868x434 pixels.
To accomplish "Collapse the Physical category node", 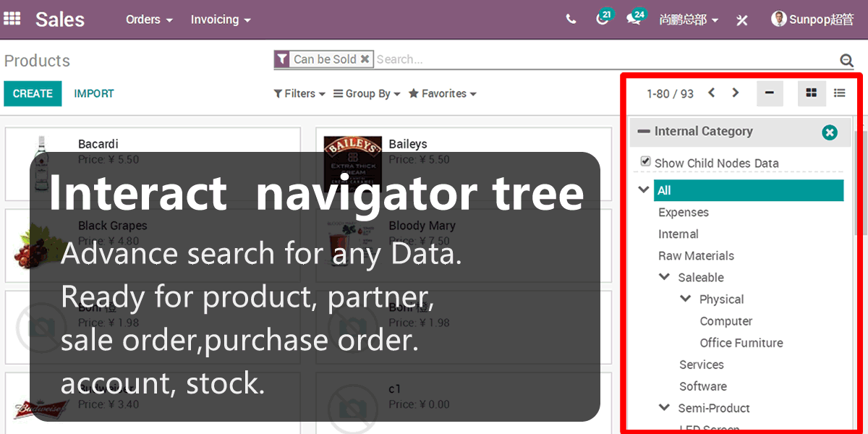I will 686,299.
